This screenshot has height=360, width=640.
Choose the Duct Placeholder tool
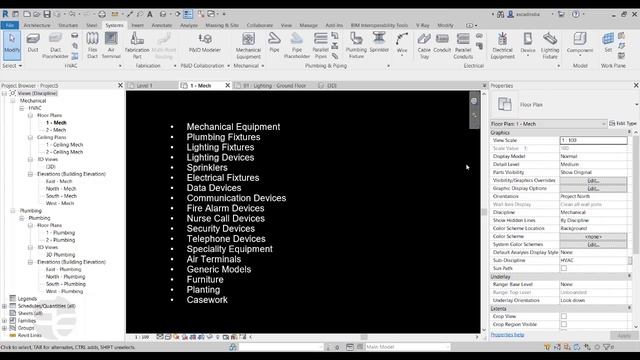click(x=55, y=46)
